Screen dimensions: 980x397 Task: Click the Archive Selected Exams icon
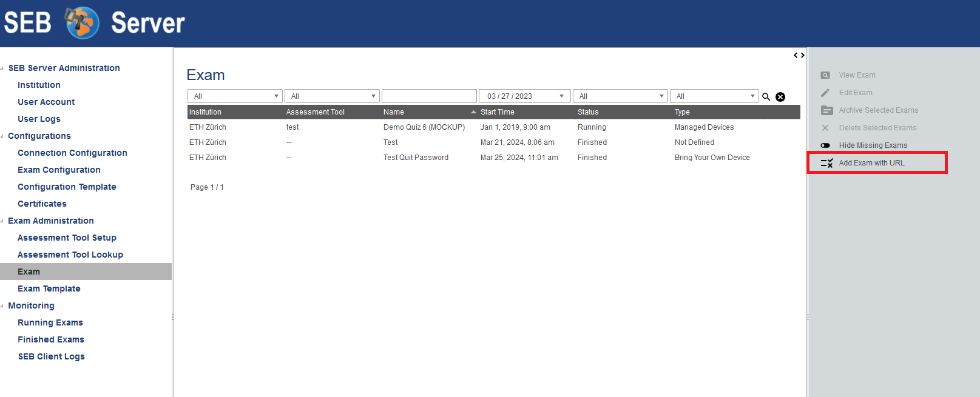[x=826, y=110]
